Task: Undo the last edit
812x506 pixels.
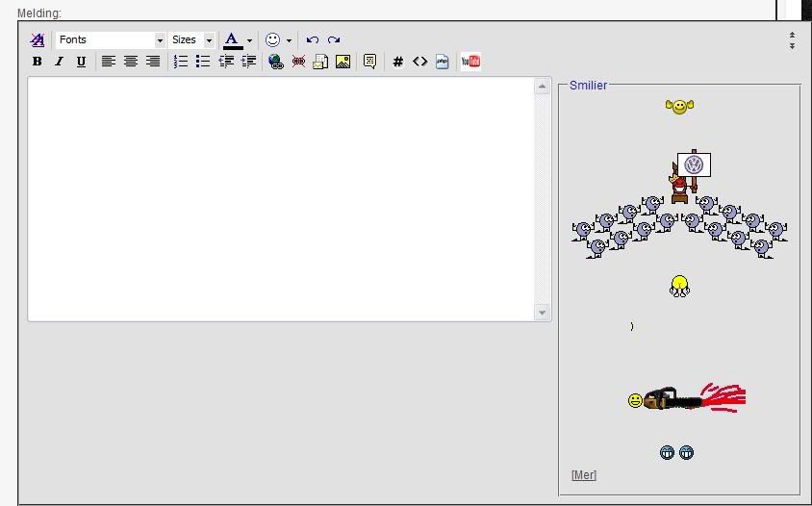Action: pos(312,40)
